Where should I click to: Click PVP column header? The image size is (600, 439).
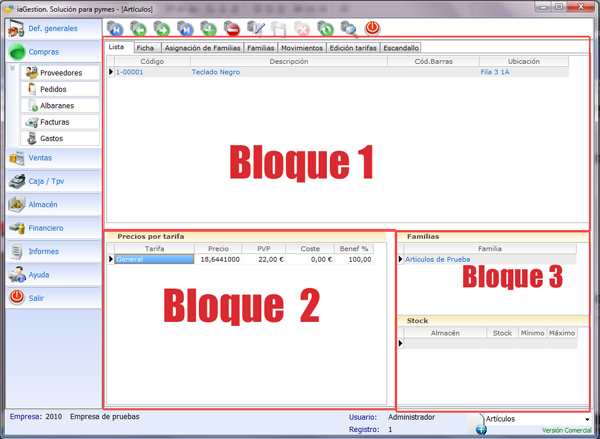click(264, 249)
